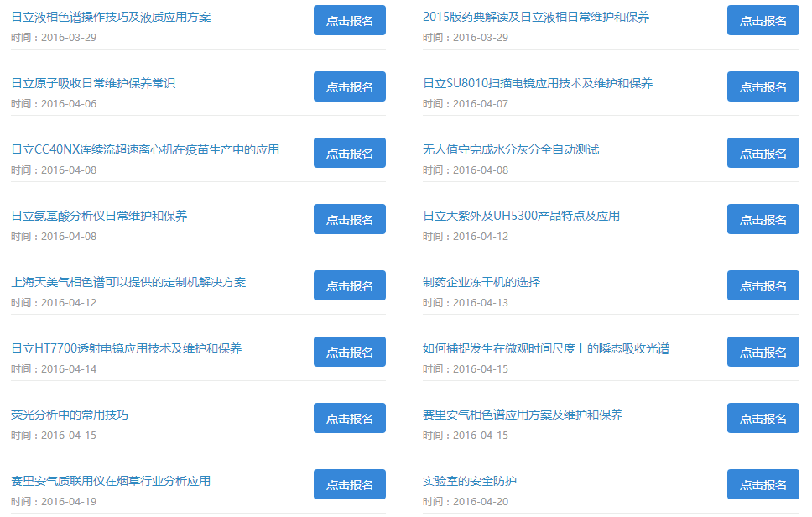Select date text 时间：2016-04-14
This screenshot has width=812, height=517.
pyautogui.click(x=54, y=369)
